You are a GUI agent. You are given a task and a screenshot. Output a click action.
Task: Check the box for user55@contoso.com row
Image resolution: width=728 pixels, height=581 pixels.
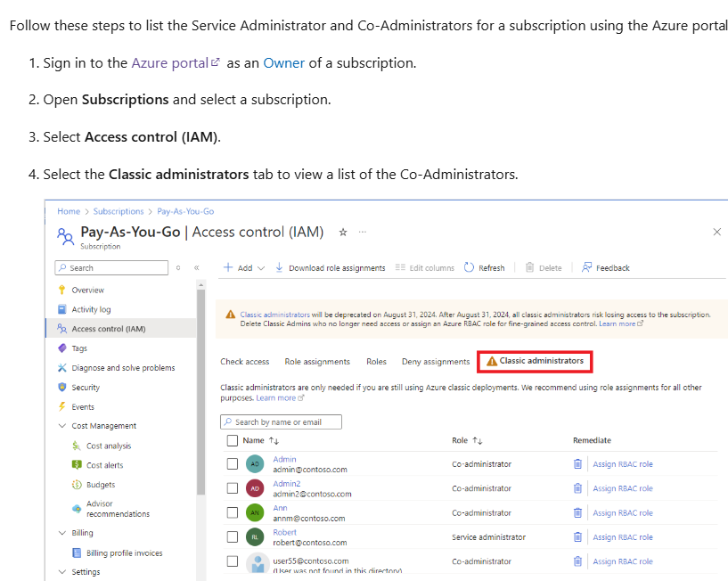pos(233,561)
